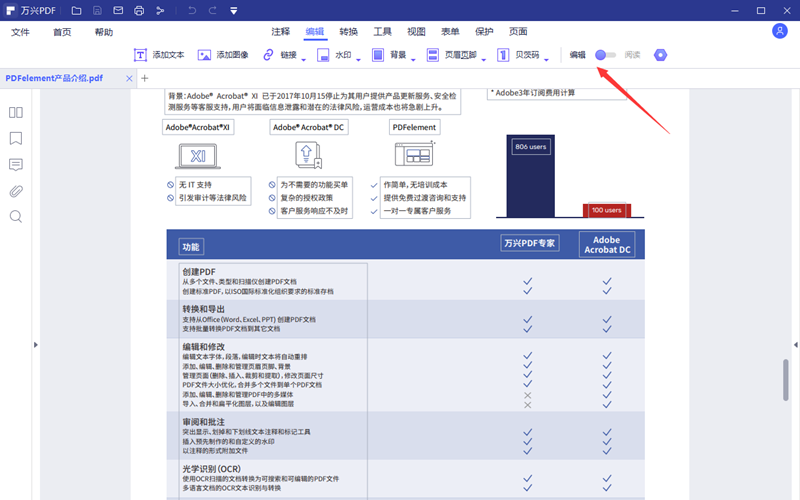This screenshot has width=800, height=500.
Task: Expand the 链接 (Link) dropdown arrow
Action: point(304,58)
